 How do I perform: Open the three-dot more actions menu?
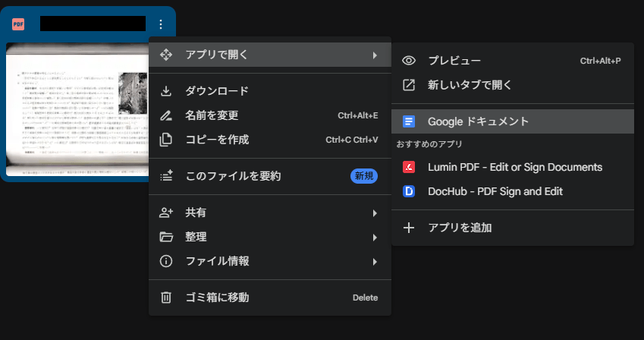coord(161,24)
